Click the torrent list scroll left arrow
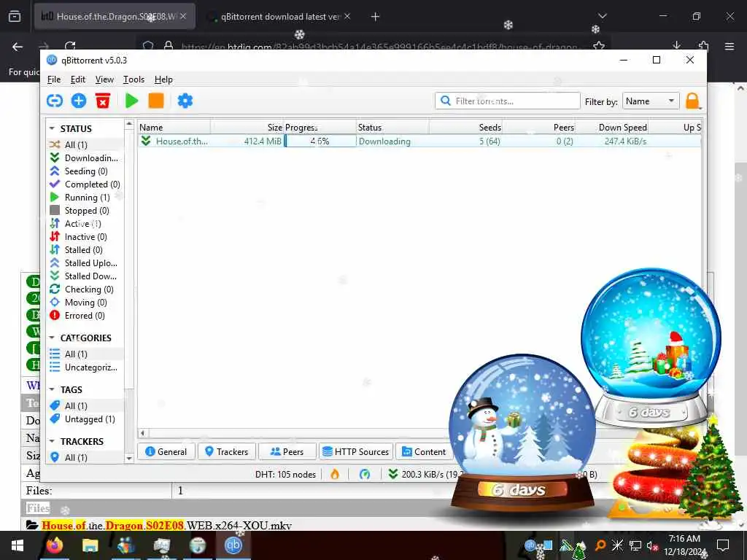747x560 pixels. tap(142, 433)
